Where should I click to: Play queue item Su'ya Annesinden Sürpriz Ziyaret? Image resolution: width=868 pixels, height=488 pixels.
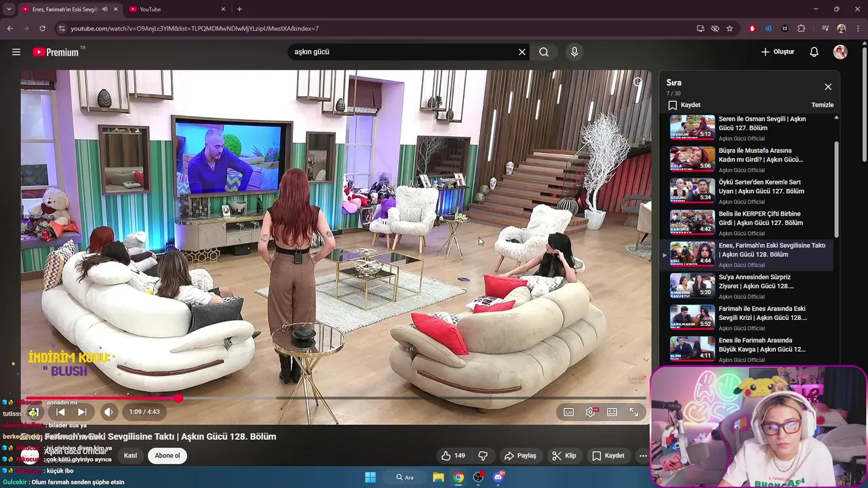pyautogui.click(x=749, y=287)
